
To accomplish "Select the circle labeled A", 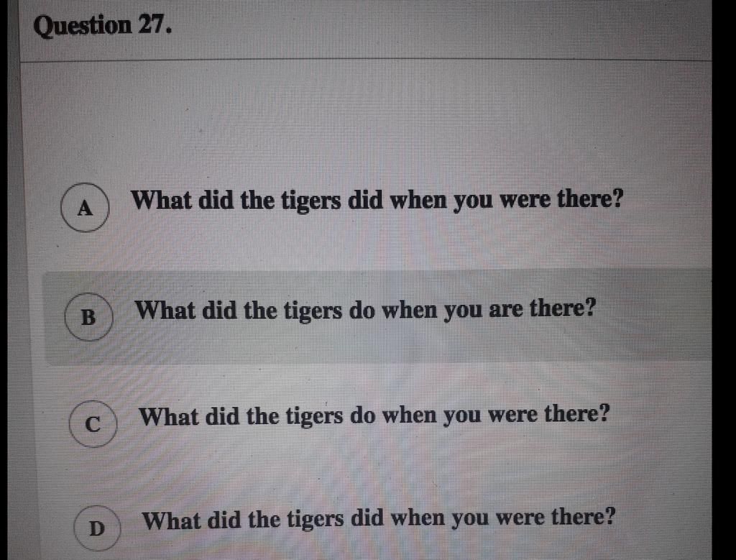I will pyautogui.click(x=85, y=208).
